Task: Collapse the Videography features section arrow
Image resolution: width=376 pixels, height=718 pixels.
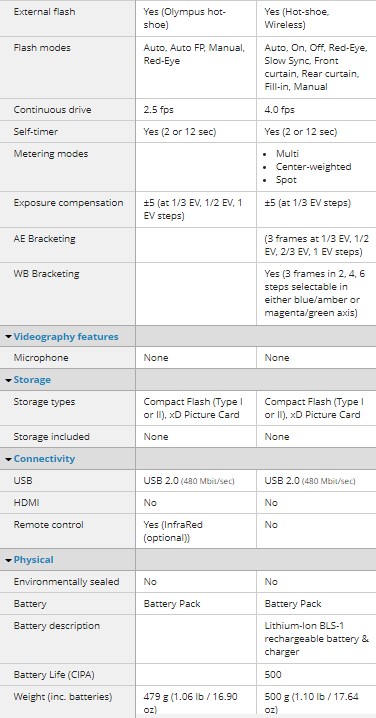Action: click(x=8, y=337)
